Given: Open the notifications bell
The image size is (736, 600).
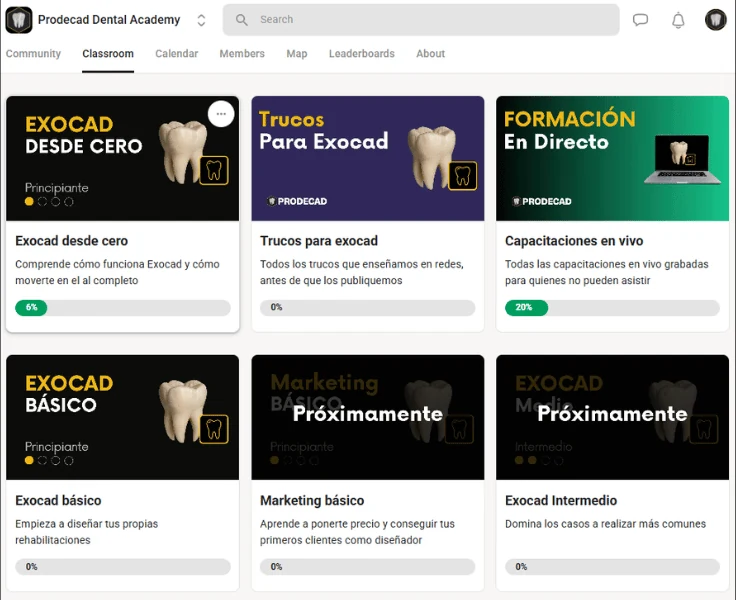Looking at the screenshot, I should (x=678, y=20).
